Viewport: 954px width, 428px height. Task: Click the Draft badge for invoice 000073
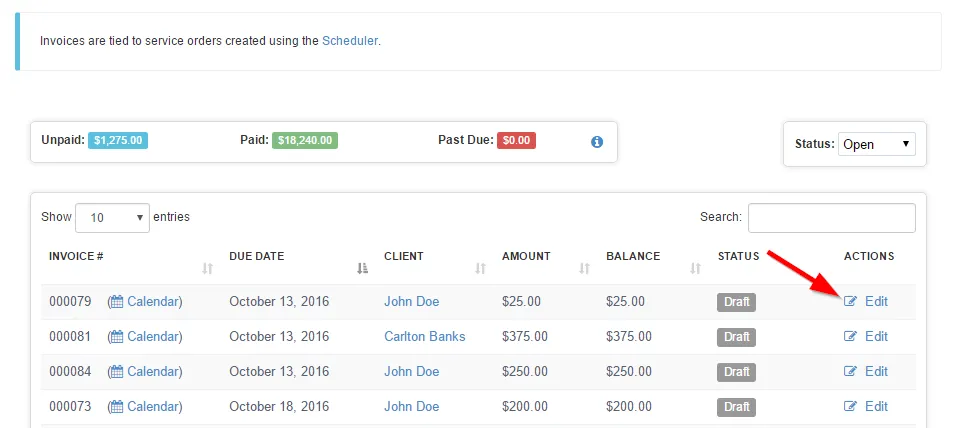tap(736, 407)
